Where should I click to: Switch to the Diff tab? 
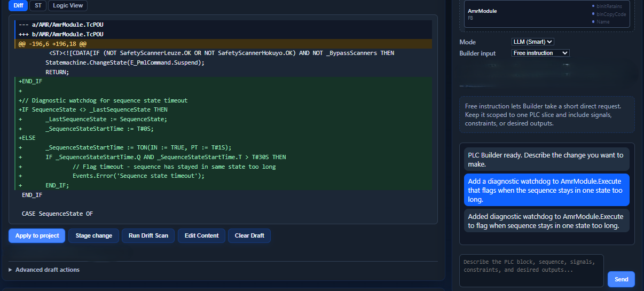coord(18,6)
